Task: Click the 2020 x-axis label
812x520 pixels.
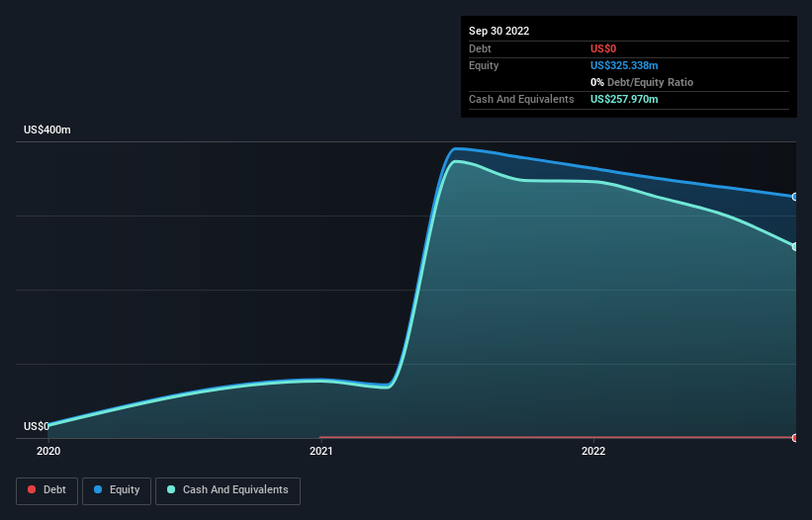Action: click(x=48, y=451)
